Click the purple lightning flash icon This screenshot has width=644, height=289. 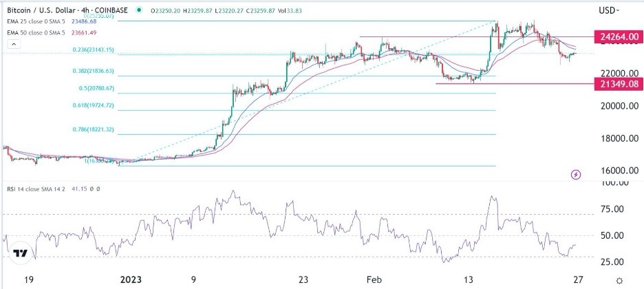coord(577,175)
